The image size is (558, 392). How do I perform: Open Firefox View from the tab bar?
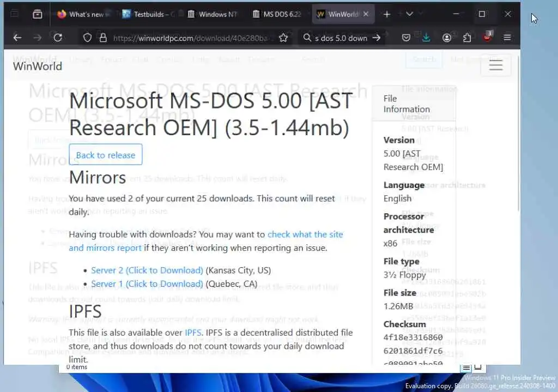click(x=38, y=14)
